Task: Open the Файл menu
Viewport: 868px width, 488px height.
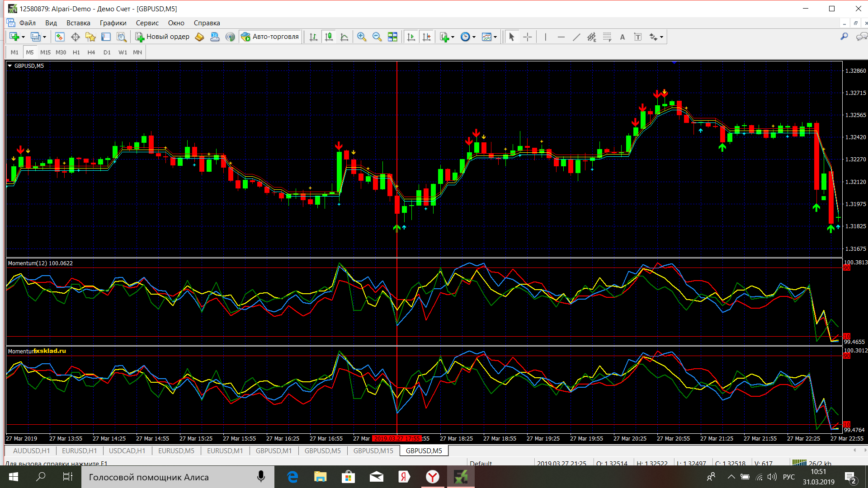Action: [27, 23]
